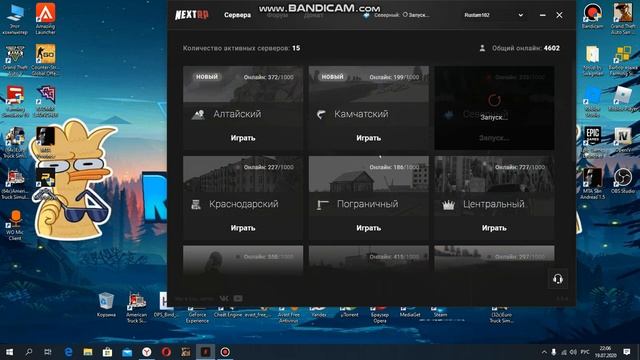Open the Grand Theft Auto V desktop shortcut
This screenshot has height=360, width=640.
pyautogui.click(x=15, y=60)
